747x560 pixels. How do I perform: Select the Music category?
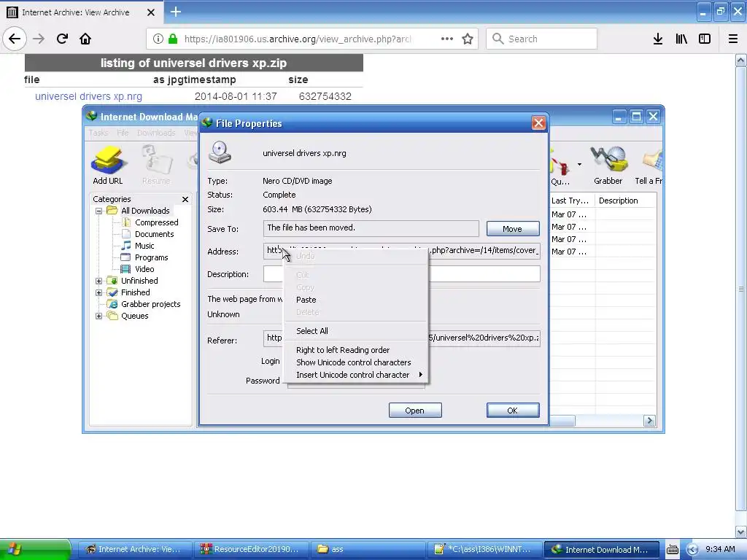coord(144,246)
